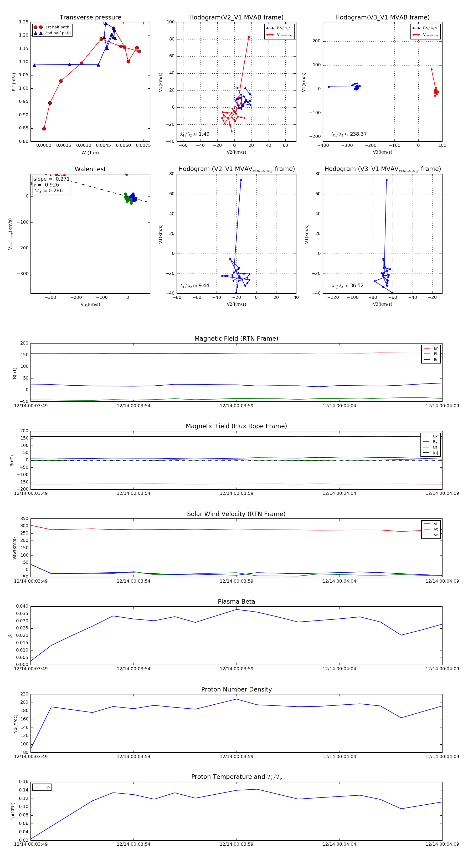473x868 pixels.
Task: Select the "2nd half path" legend entry
Action: coord(52,33)
